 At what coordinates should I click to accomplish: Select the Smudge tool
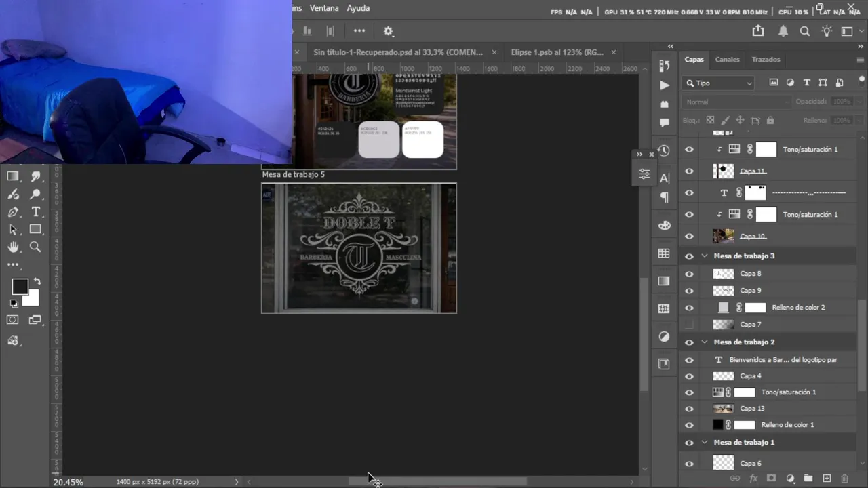(35, 176)
